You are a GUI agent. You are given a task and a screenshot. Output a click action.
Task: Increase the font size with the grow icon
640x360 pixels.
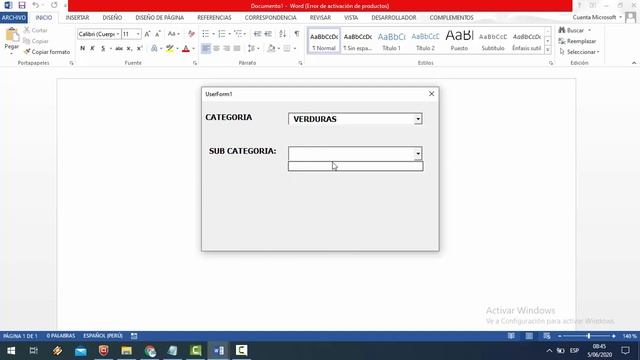pyautogui.click(x=147, y=34)
